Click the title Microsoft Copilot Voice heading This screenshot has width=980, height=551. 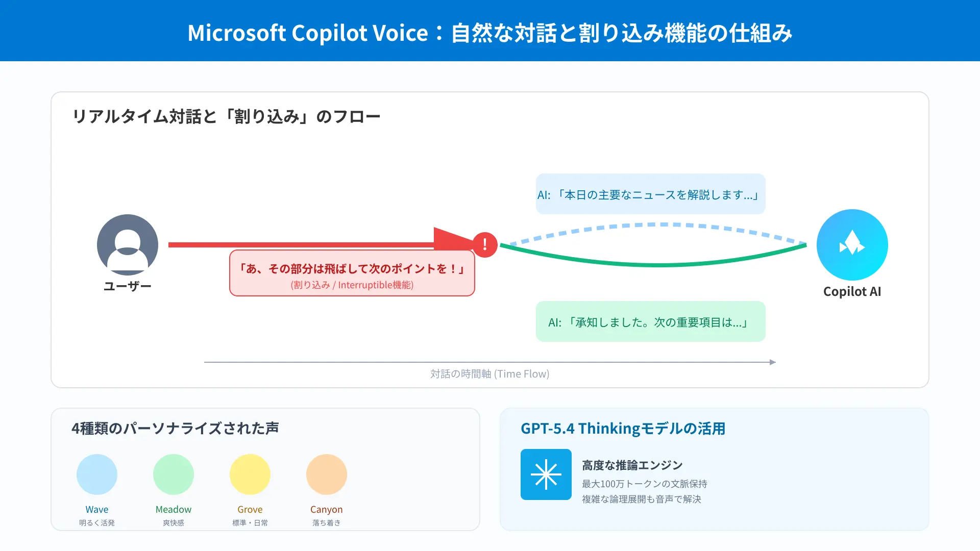point(490,33)
